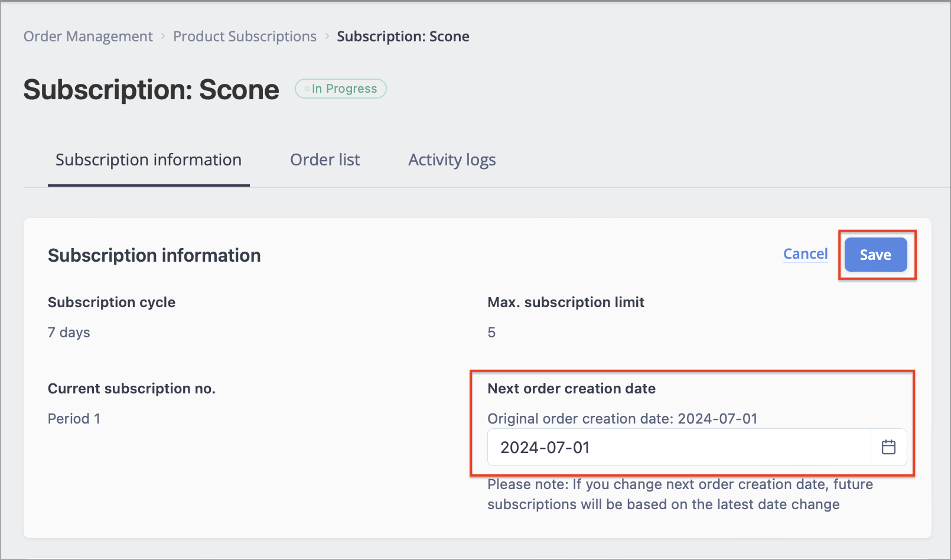The height and width of the screenshot is (560, 951).
Task: Click the Max. subscription limit value 5
Action: click(x=491, y=333)
